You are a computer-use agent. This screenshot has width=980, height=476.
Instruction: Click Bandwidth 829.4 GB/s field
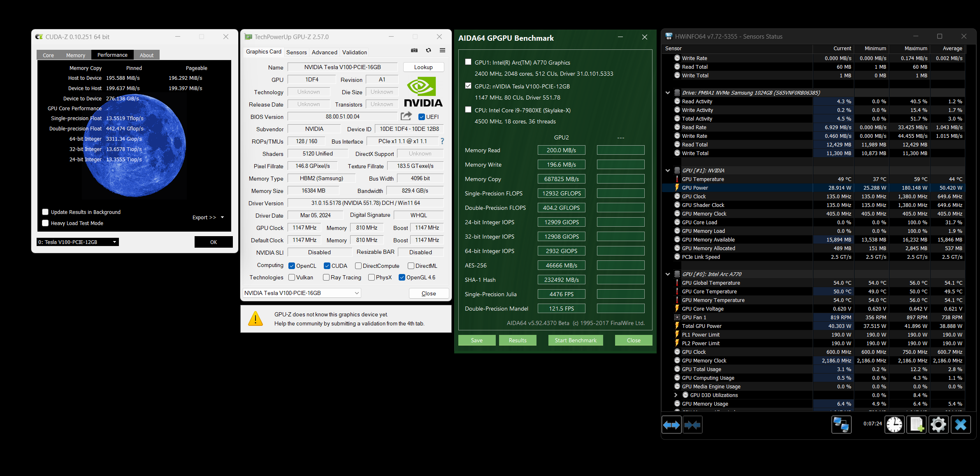point(415,190)
